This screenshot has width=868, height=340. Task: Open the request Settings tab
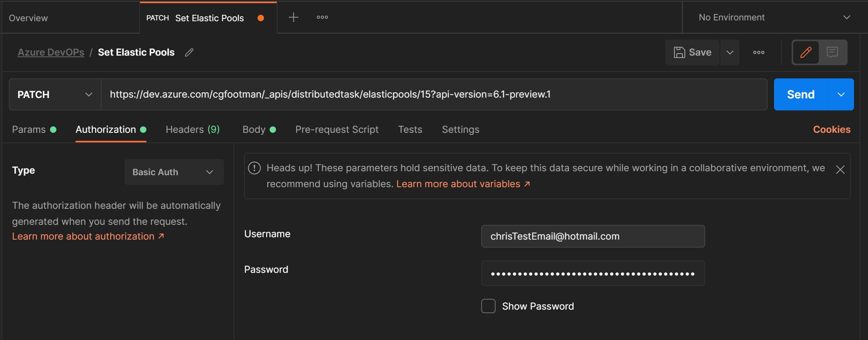coord(460,130)
